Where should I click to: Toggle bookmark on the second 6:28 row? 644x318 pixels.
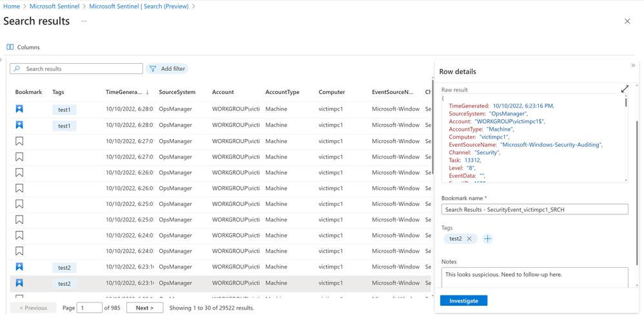[19, 125]
